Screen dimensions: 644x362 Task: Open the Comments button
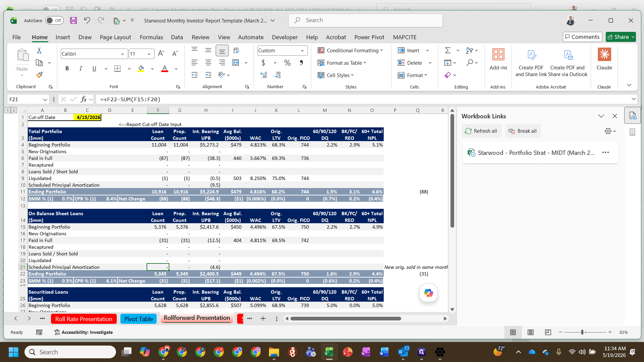(x=582, y=37)
